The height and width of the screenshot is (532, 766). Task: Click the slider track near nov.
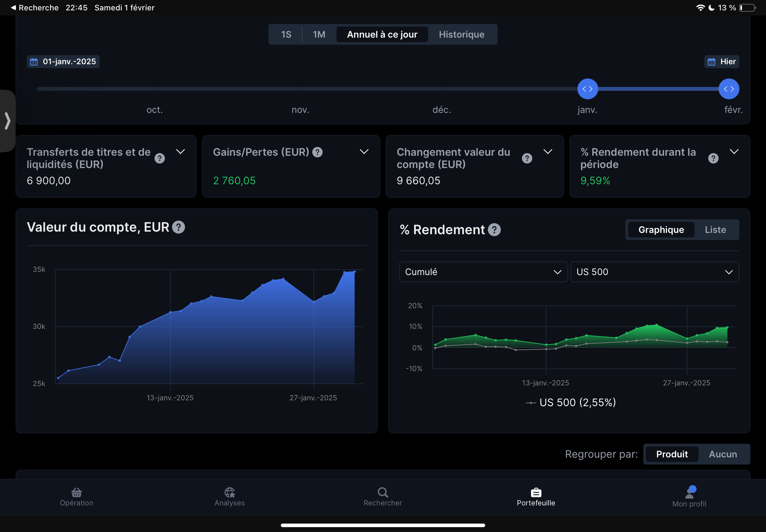[x=301, y=89]
